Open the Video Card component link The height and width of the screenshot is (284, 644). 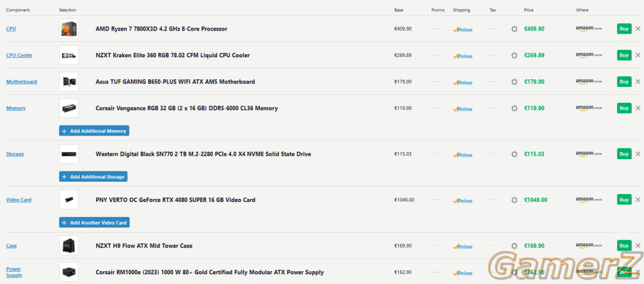(x=19, y=200)
